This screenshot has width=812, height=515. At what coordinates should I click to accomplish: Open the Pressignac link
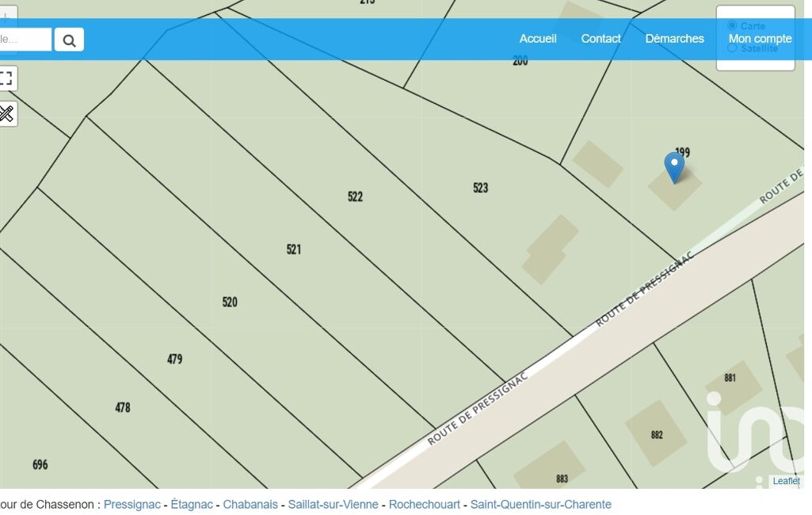point(132,505)
